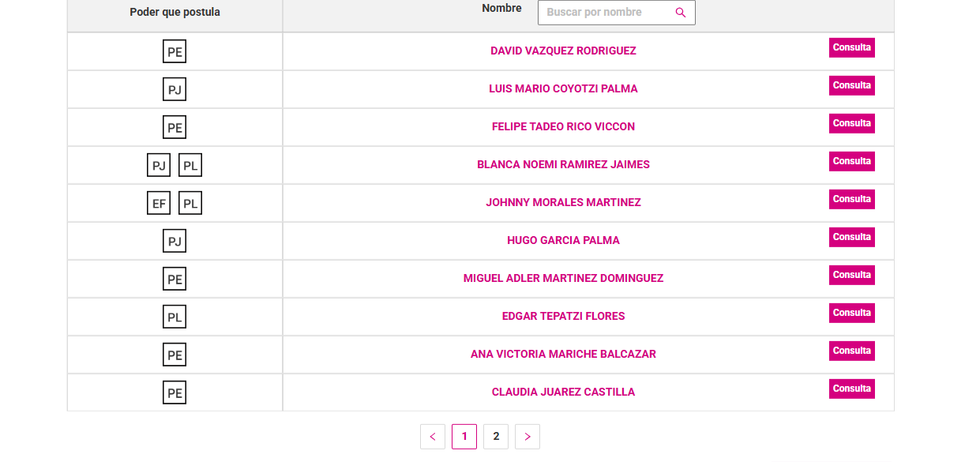Click PL badge for Edgar Tepatzi Flores
This screenshot has height=462, width=980.
coord(175,317)
